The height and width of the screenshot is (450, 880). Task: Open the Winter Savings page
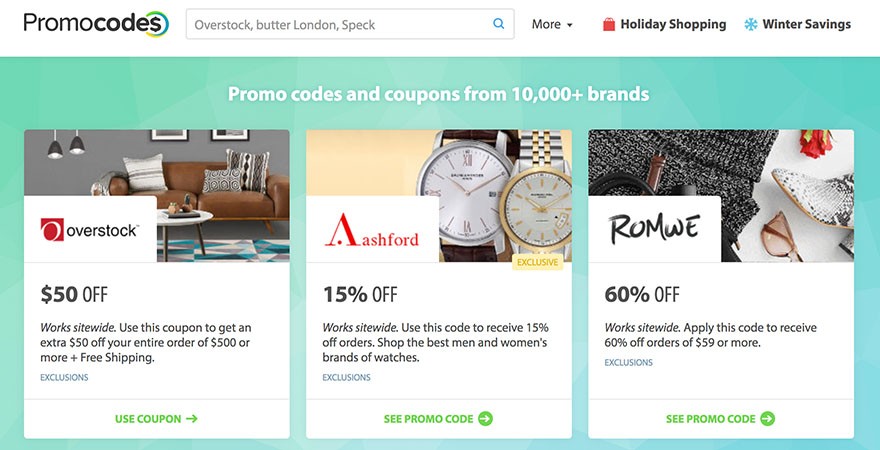(x=806, y=24)
